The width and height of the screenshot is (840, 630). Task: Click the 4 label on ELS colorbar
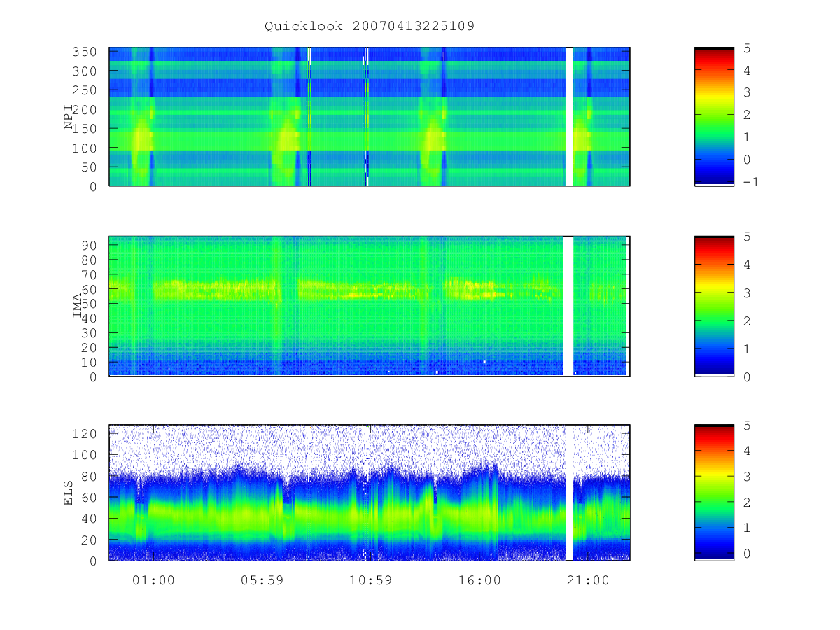747,451
